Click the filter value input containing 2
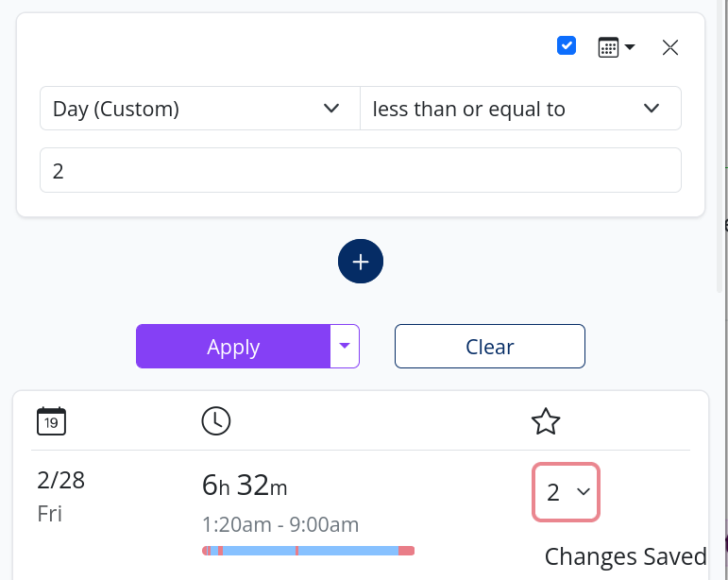The image size is (728, 580). (x=360, y=171)
